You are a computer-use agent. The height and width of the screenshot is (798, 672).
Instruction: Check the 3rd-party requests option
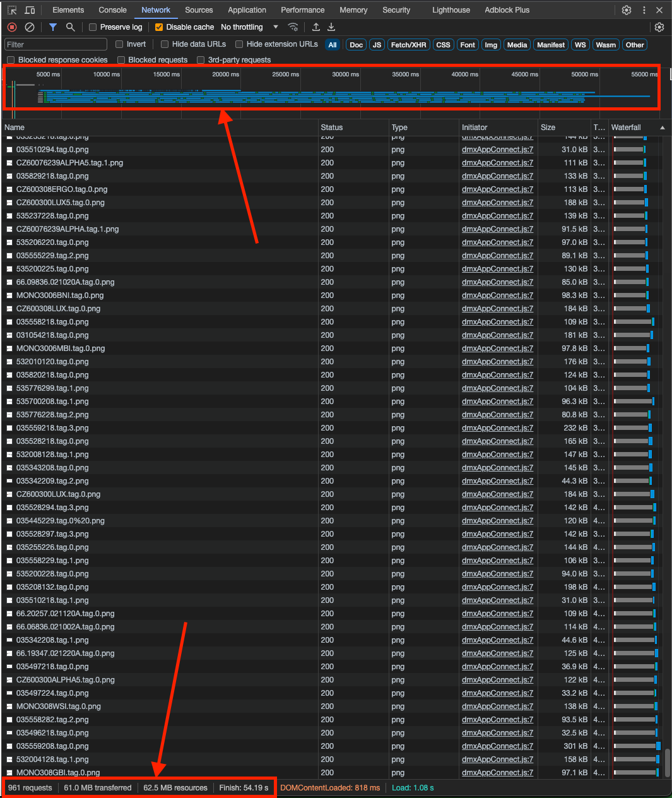201,60
